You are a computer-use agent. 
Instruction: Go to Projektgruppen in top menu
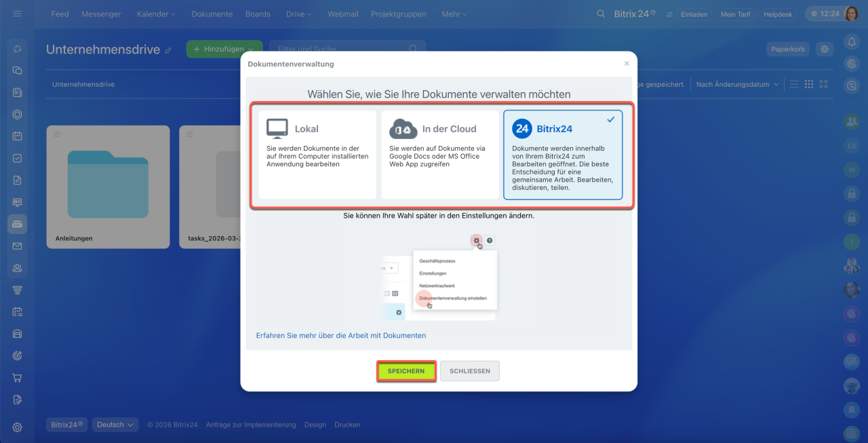(x=399, y=14)
